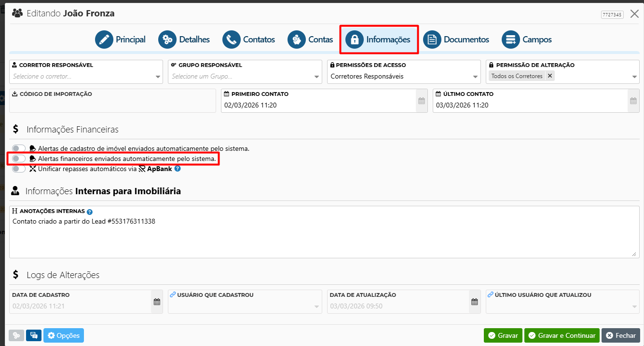Click Gravar e Continuar button
This screenshot has height=346, width=644.
(562, 335)
